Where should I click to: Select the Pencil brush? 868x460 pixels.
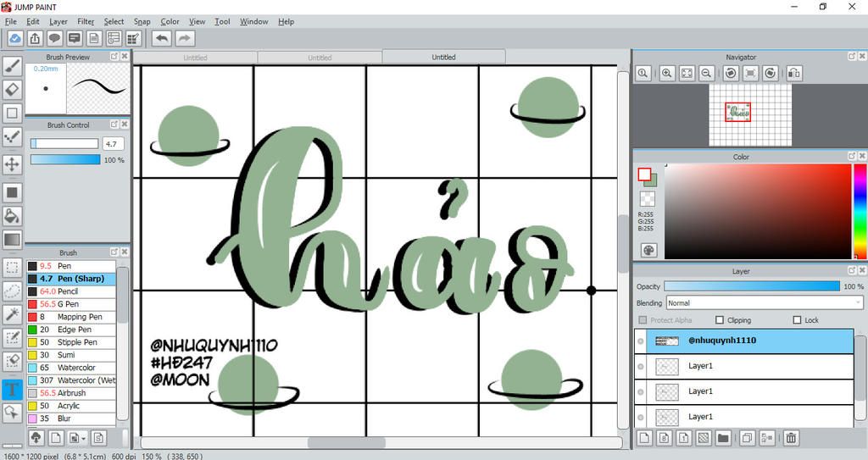71,291
